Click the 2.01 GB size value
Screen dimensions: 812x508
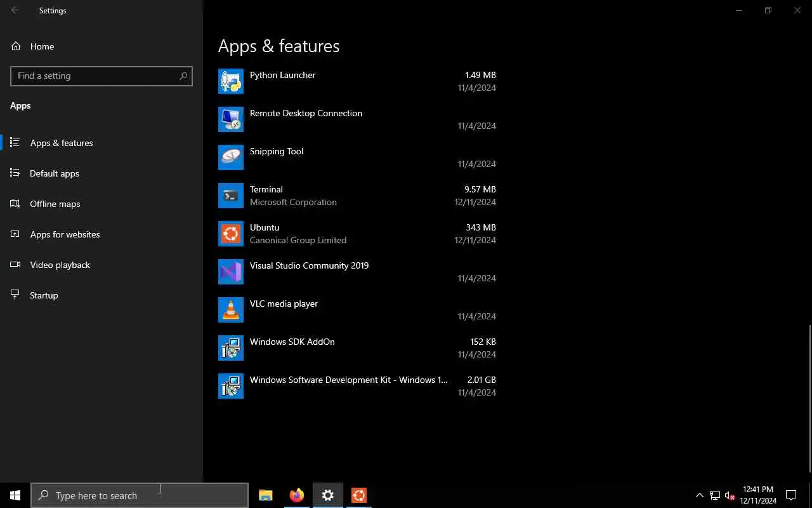click(481, 380)
